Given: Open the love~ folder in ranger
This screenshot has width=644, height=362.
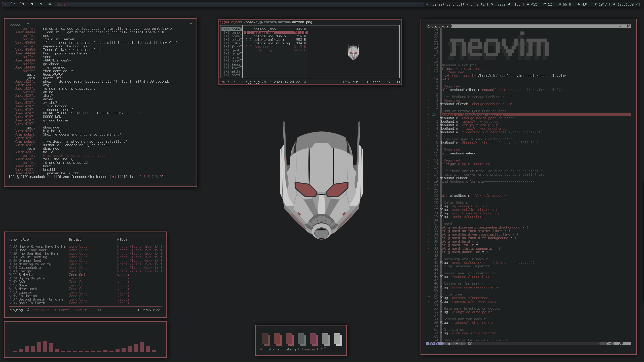Looking at the screenshot, I should point(236,68).
